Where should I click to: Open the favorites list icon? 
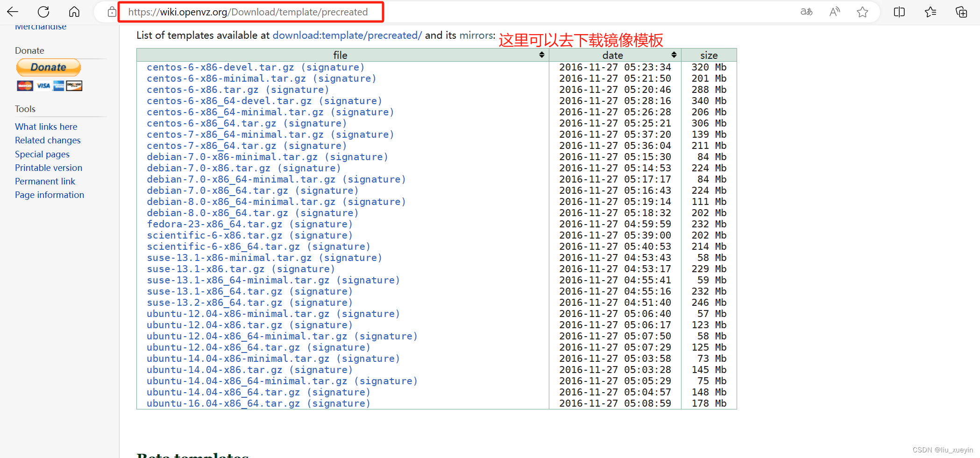[x=930, y=12]
